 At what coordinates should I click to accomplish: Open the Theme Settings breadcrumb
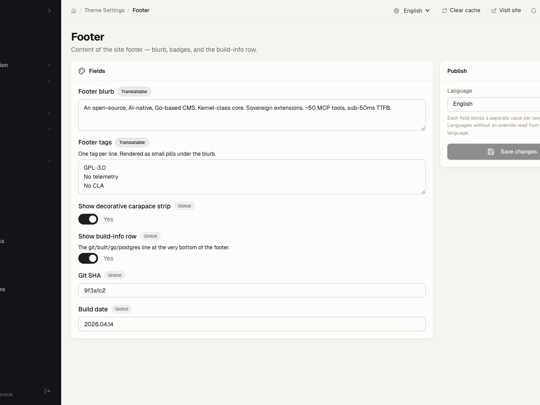(104, 10)
